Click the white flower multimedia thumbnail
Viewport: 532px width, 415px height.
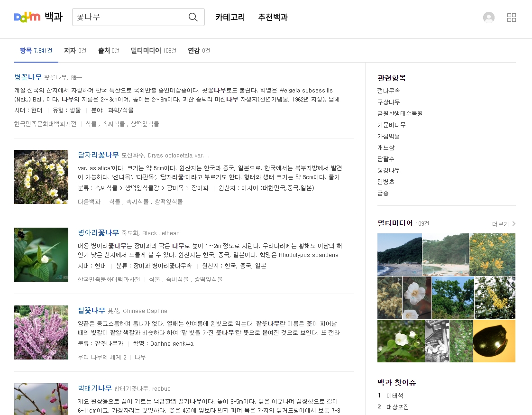tap(417, 297)
